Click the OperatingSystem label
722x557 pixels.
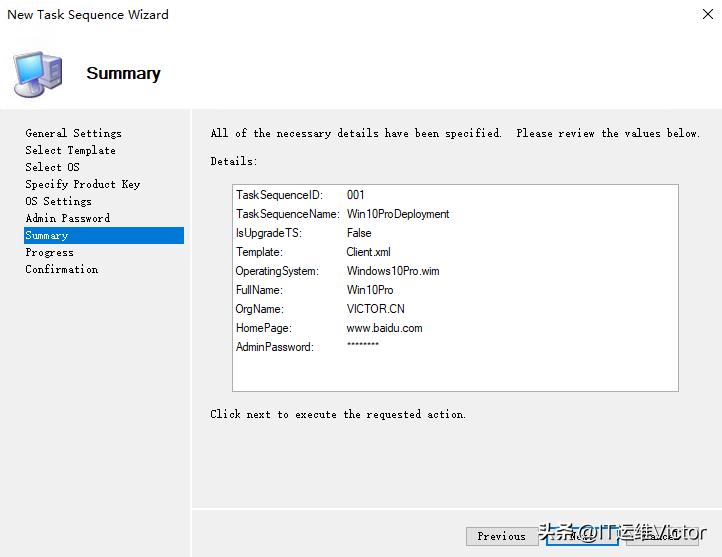pos(277,271)
